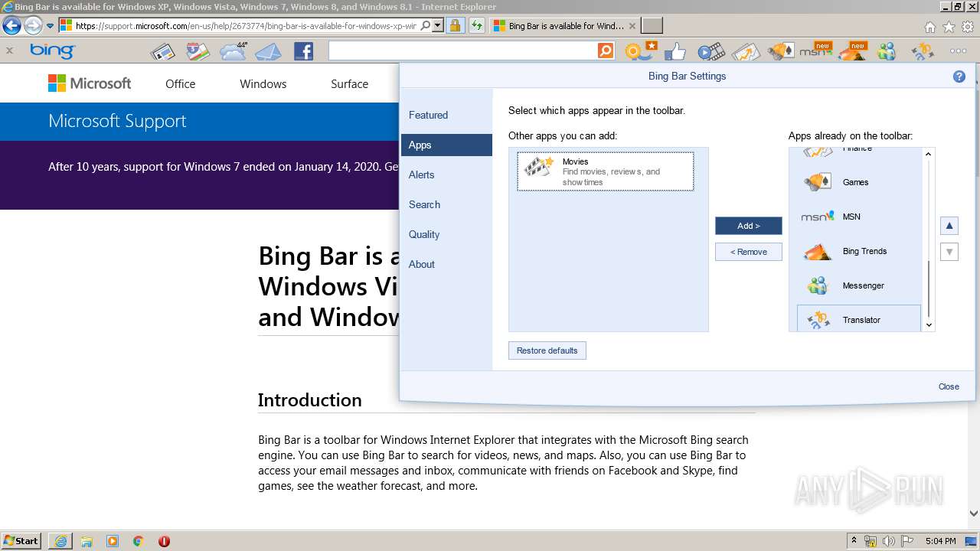
Task: Open the Alerts settings section
Action: coord(446,174)
